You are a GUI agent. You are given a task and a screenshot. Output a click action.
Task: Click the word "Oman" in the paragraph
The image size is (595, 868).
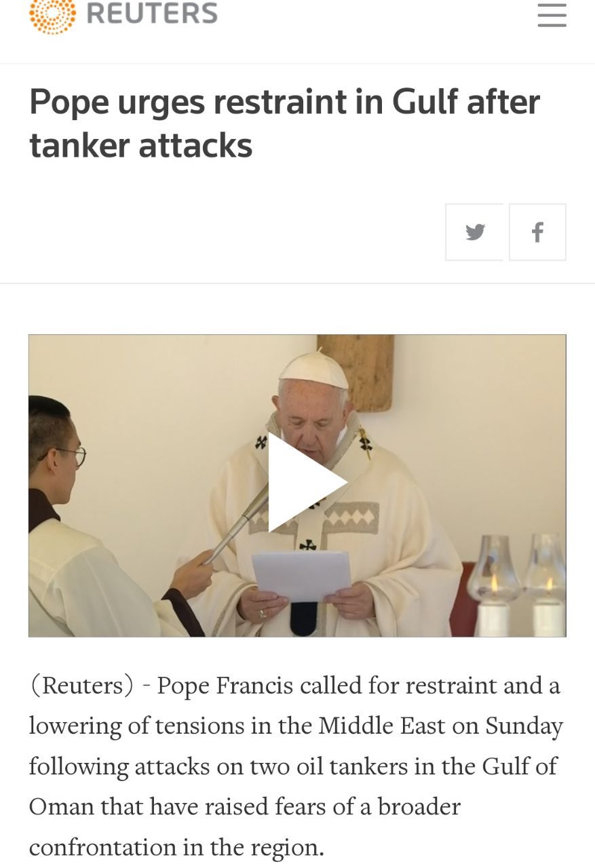click(61, 807)
